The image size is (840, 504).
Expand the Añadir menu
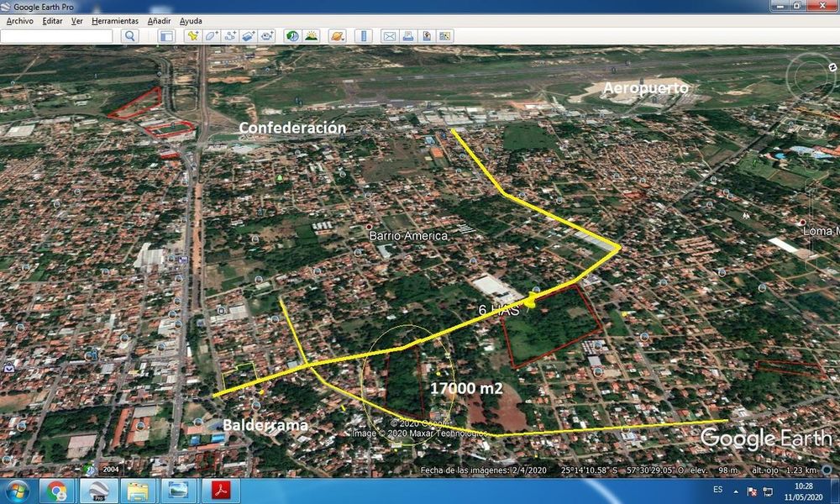point(159,21)
